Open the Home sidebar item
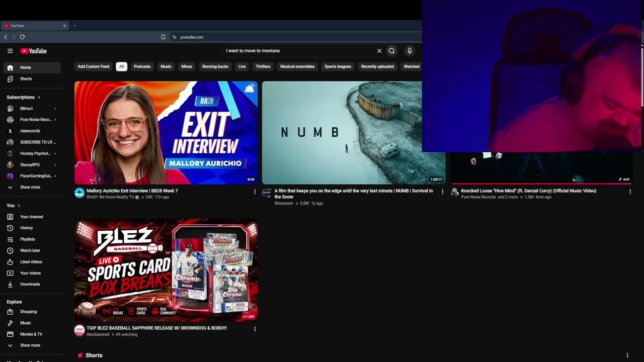 32,67
